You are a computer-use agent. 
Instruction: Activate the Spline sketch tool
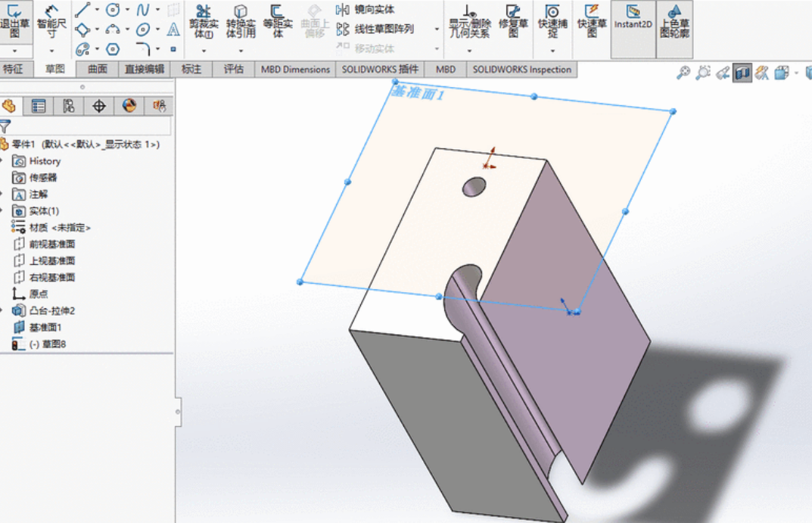pyautogui.click(x=144, y=10)
